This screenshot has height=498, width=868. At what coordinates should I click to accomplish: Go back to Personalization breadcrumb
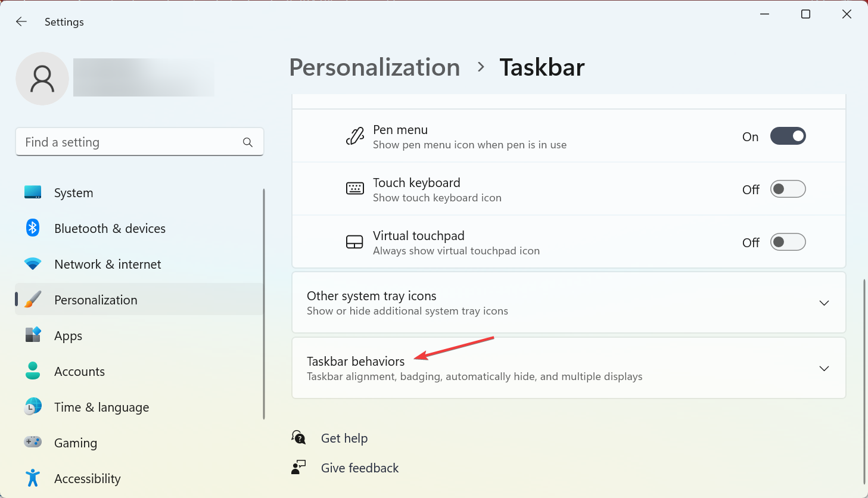375,67
